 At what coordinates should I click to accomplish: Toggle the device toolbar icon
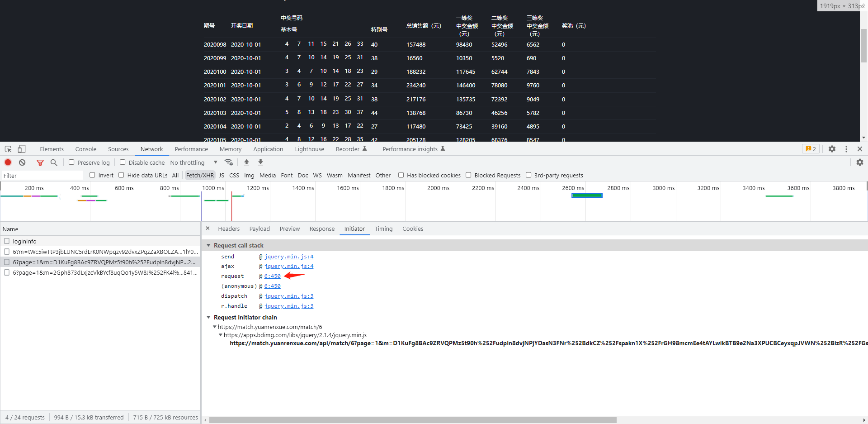tap(21, 149)
